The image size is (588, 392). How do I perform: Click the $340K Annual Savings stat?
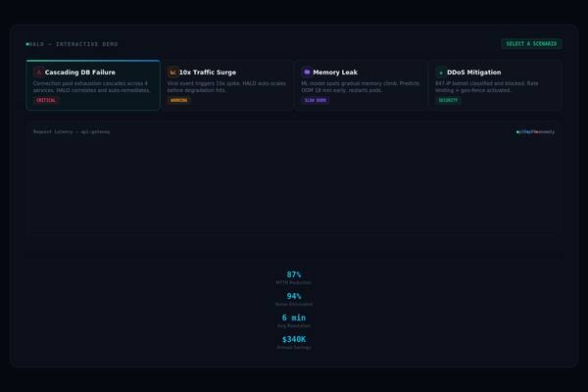coord(294,342)
